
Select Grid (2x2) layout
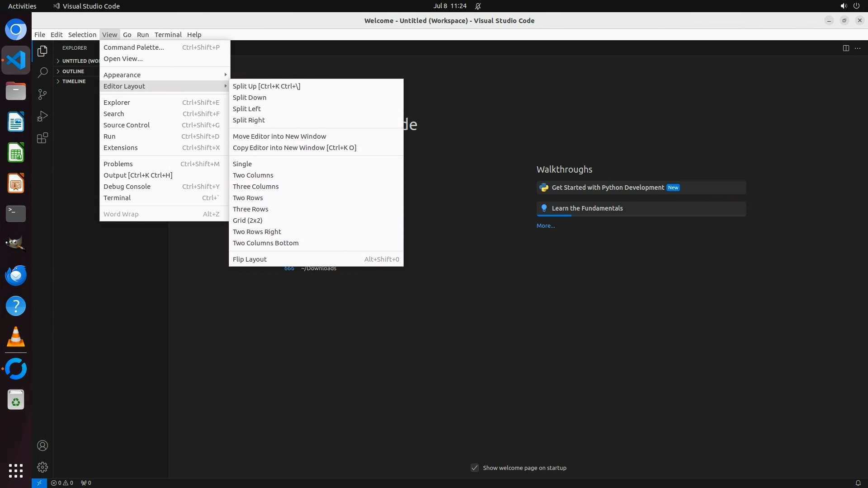[247, 220]
